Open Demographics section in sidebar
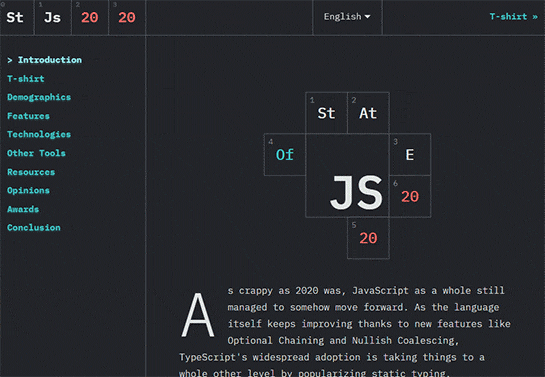The image size is (545, 377). (x=39, y=97)
